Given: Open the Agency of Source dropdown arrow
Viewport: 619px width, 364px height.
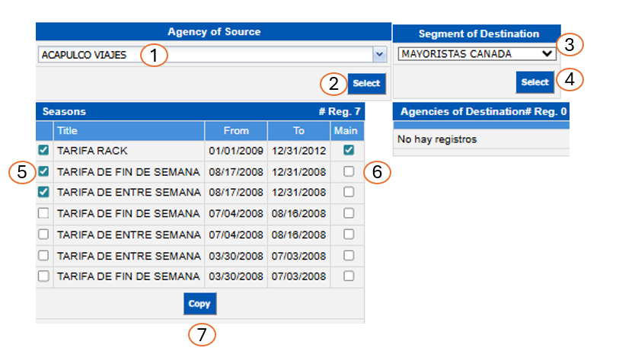Looking at the screenshot, I should (x=378, y=55).
